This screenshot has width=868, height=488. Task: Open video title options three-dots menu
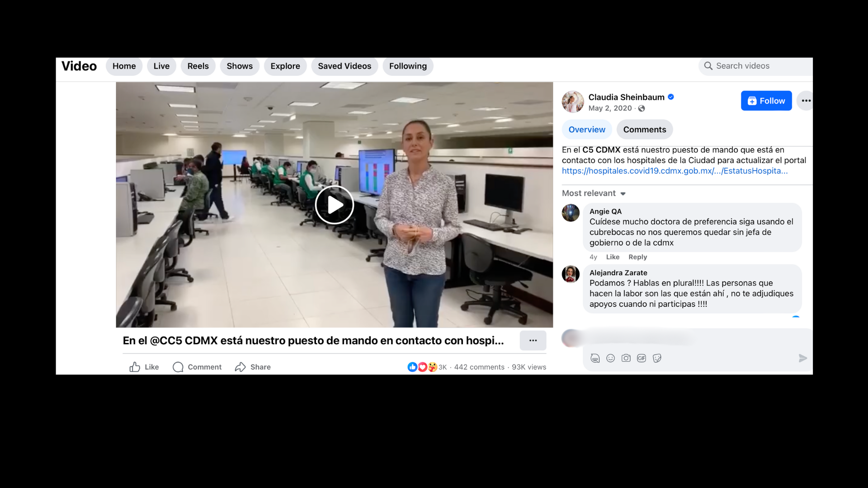click(533, 341)
